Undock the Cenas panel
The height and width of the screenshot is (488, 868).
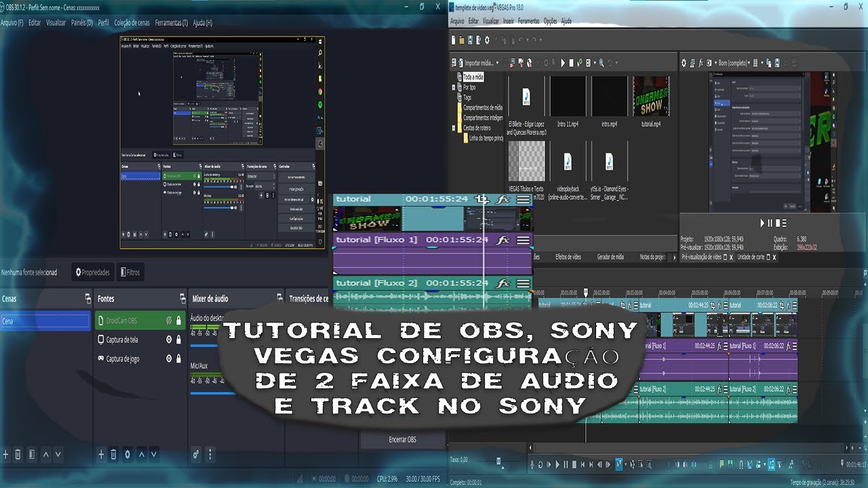coord(87,298)
